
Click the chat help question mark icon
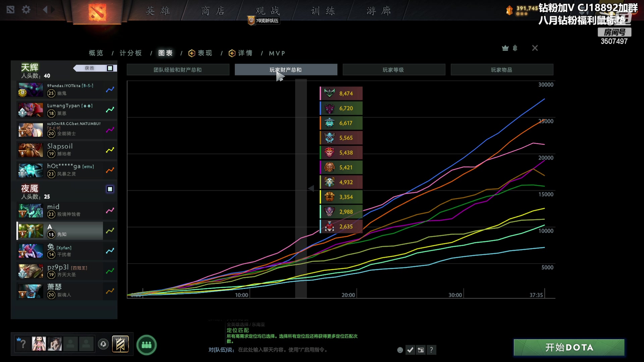tap(432, 350)
